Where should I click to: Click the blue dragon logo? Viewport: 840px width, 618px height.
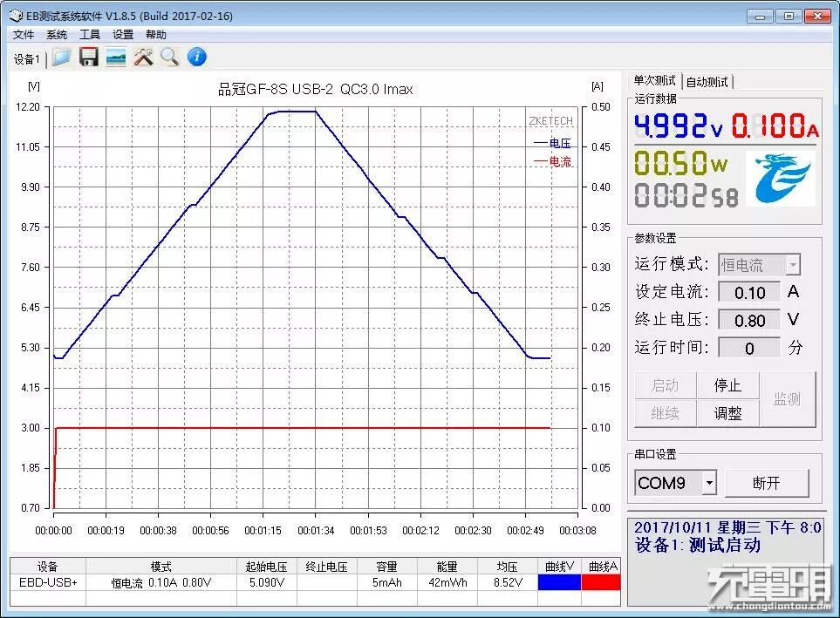(781, 178)
